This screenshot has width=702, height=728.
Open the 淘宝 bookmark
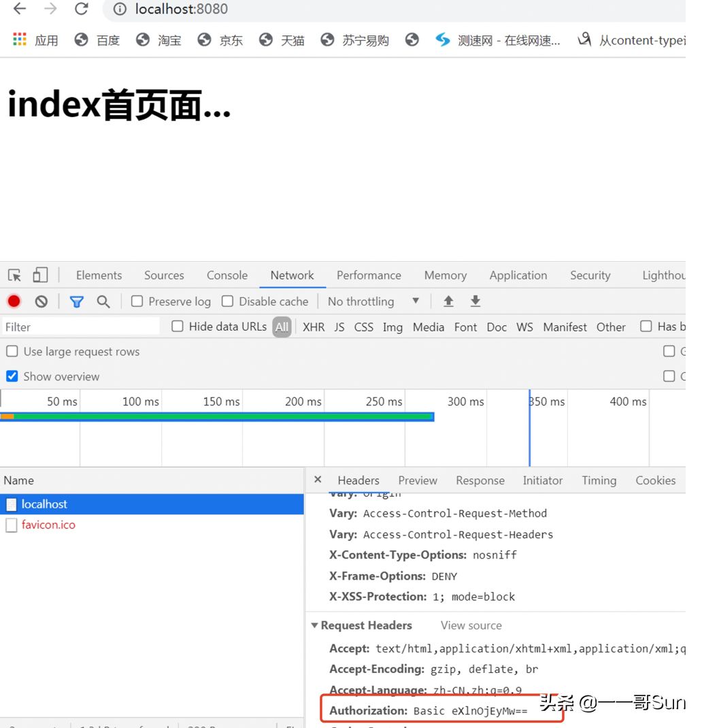158,40
